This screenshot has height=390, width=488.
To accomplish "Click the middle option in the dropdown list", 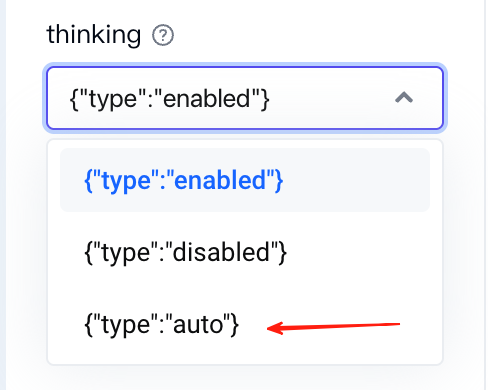I will click(x=245, y=252).
